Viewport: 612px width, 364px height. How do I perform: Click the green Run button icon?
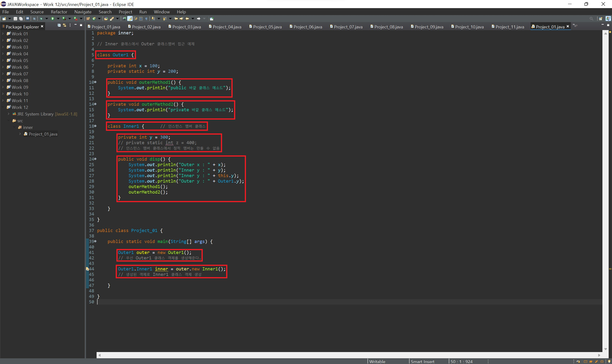(x=53, y=19)
